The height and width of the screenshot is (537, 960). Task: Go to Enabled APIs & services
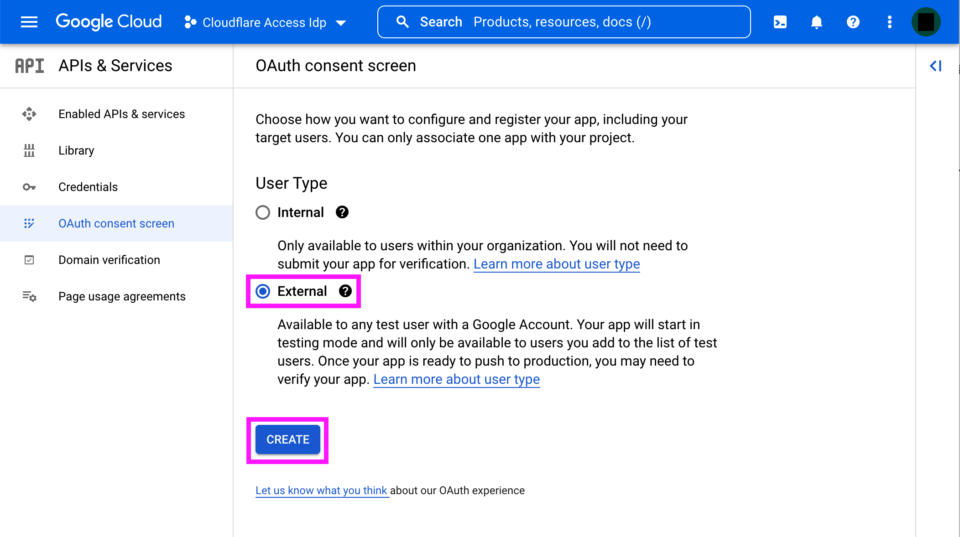click(x=121, y=114)
